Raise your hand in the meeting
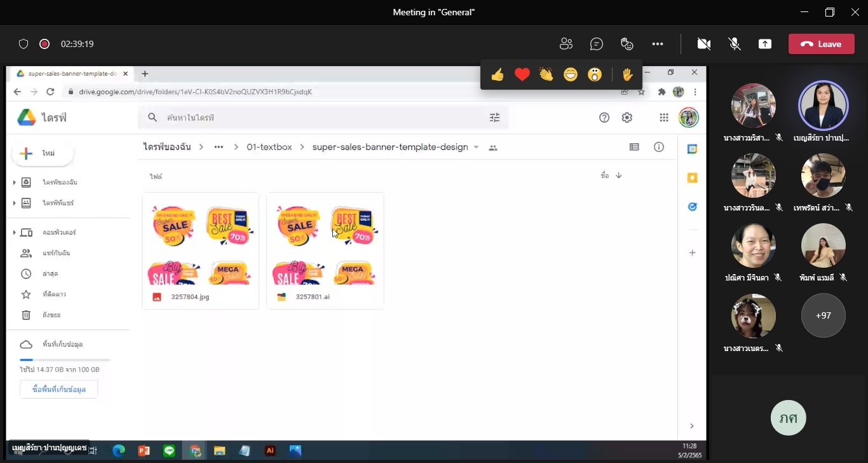This screenshot has height=463, width=868. point(628,75)
